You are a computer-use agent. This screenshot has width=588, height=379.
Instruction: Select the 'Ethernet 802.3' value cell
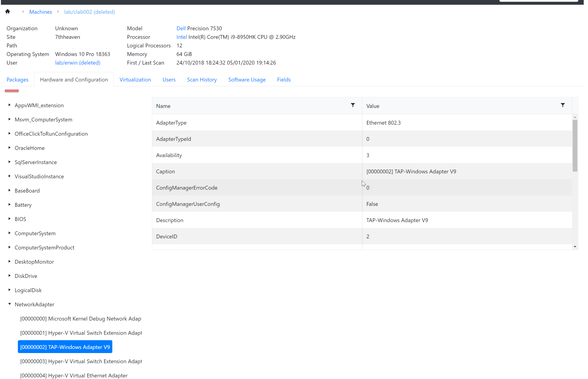coord(467,123)
